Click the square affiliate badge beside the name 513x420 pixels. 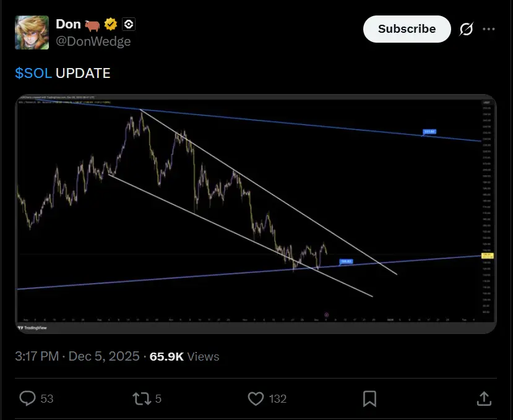[129, 25]
